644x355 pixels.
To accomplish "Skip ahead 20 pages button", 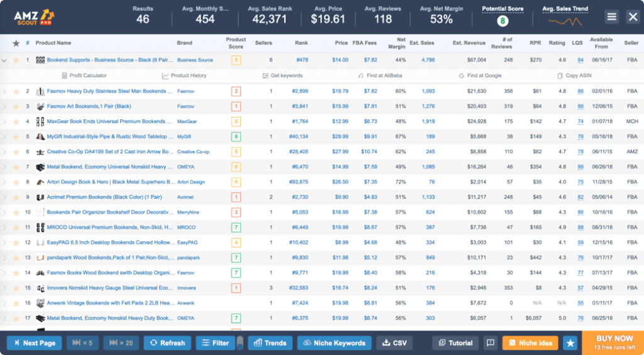I will tap(121, 343).
